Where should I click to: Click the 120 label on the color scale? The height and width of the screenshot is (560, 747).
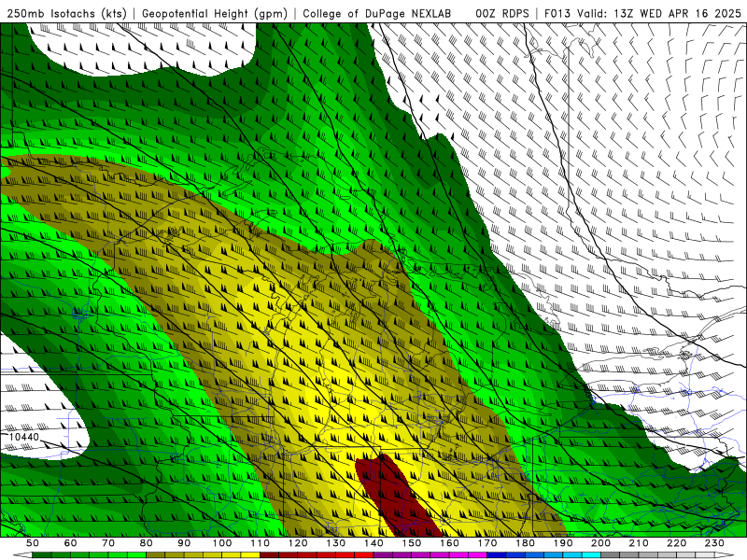point(298,543)
